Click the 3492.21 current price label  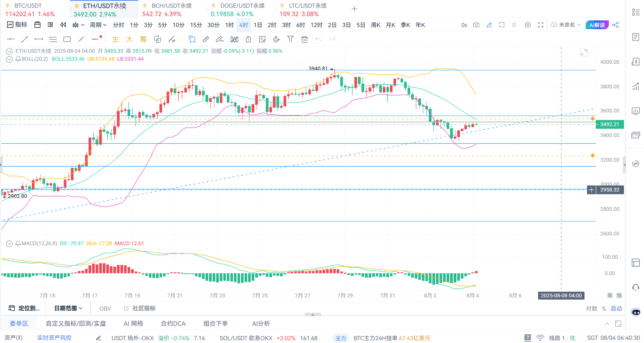[610, 124]
